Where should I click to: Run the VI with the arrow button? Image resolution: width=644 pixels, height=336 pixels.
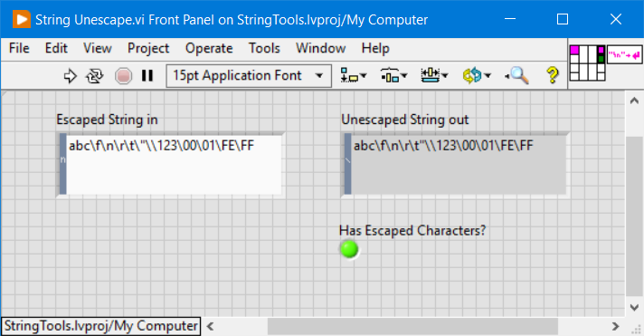(71, 76)
